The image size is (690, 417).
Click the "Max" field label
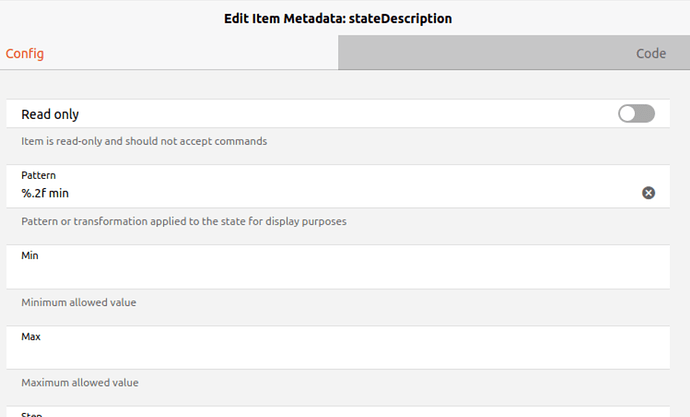pos(31,337)
